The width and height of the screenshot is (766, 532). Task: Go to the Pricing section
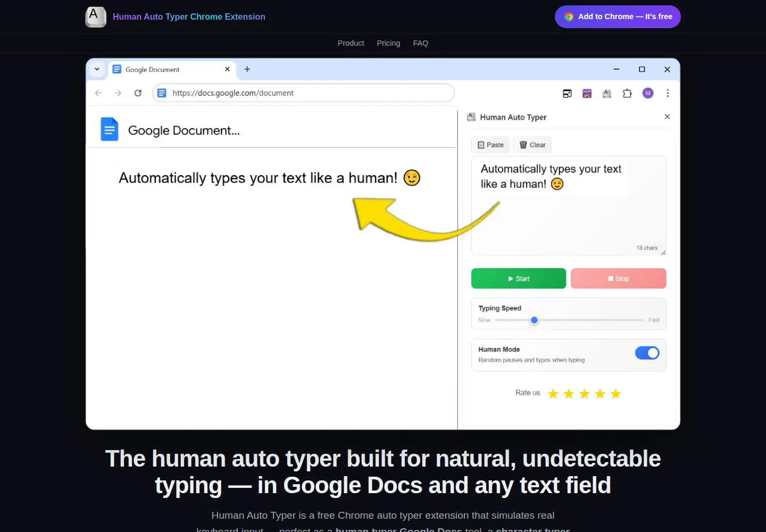[x=388, y=43]
